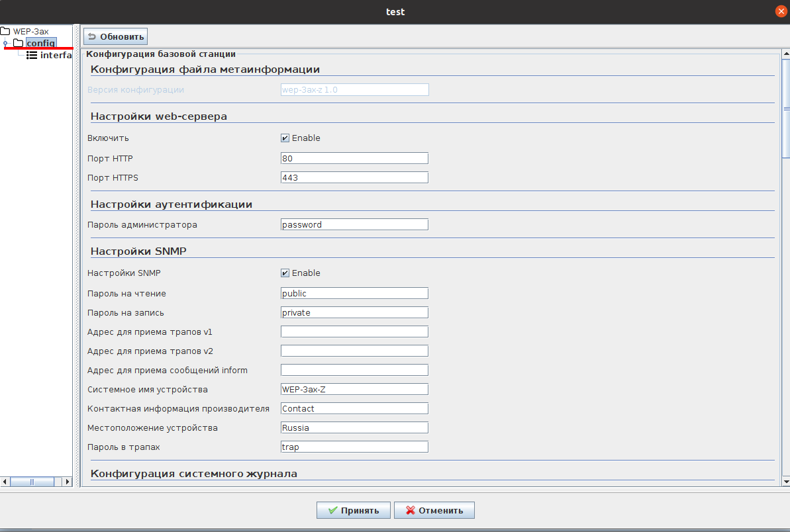This screenshot has width=790, height=532.
Task: Focus the Пароль администратора password field
Action: point(354,225)
